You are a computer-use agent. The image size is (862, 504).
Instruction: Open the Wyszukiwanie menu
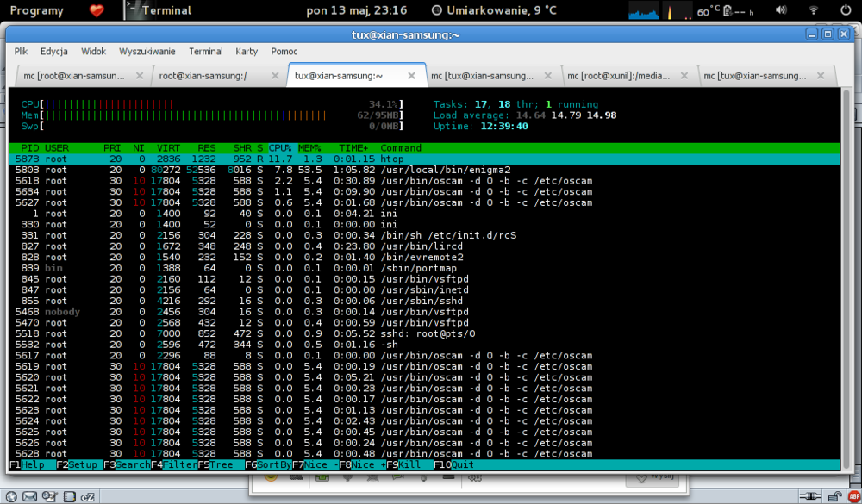147,52
